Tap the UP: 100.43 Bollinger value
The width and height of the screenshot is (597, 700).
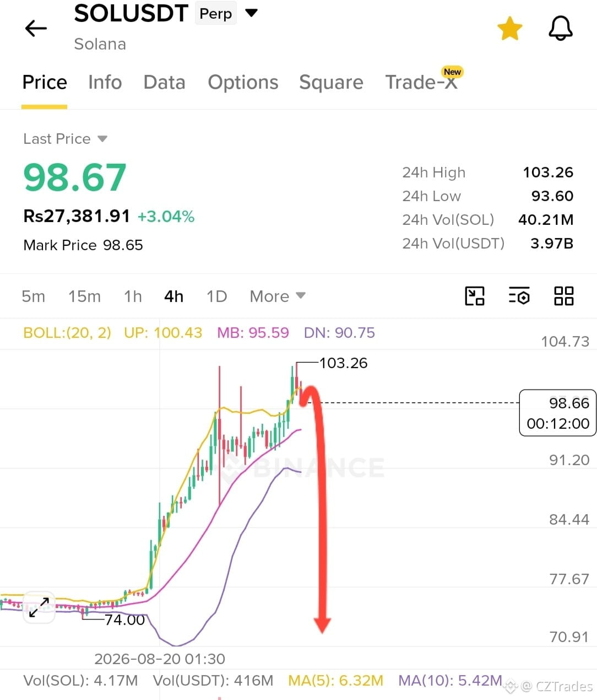(x=163, y=333)
